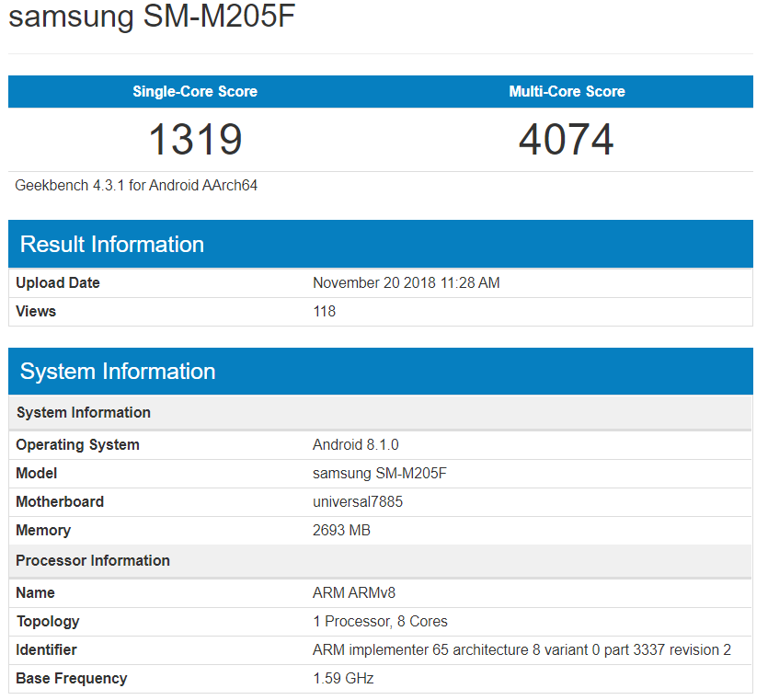Viewport: 768px width, 700px height.
Task: Click the universal7885 motherboard value
Action: (x=358, y=501)
